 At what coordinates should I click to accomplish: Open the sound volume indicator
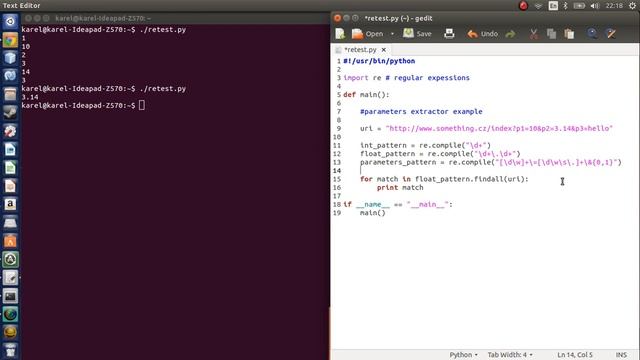pos(595,6)
